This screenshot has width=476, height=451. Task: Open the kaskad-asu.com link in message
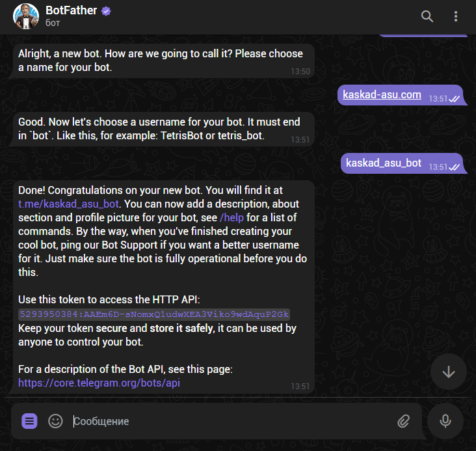point(382,95)
